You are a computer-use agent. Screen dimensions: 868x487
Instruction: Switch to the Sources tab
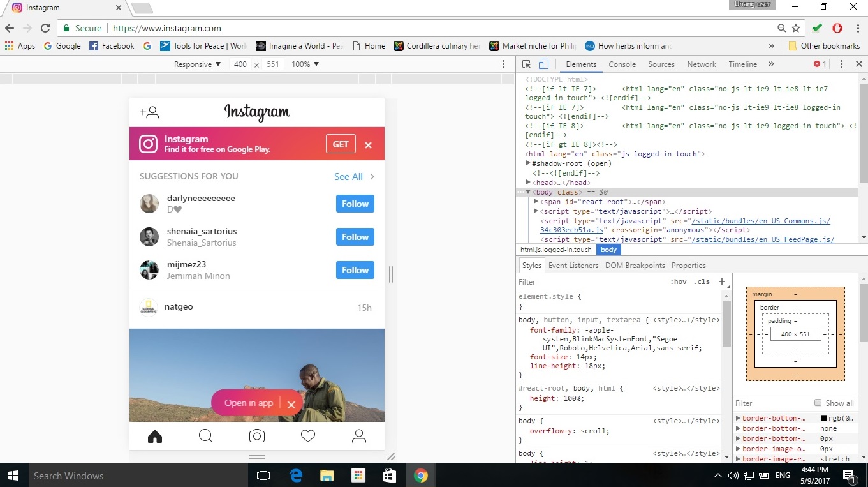[661, 64]
